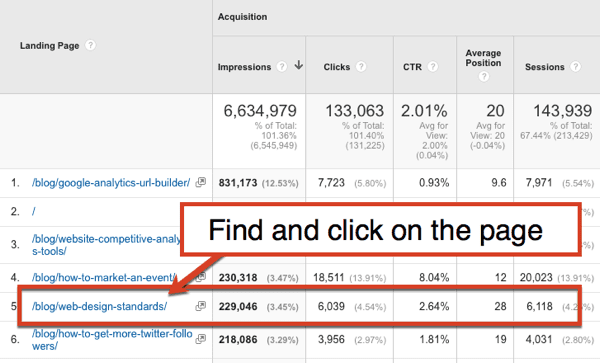Open the /blog/how-to-market-an-event/ link

pyautogui.click(x=104, y=277)
